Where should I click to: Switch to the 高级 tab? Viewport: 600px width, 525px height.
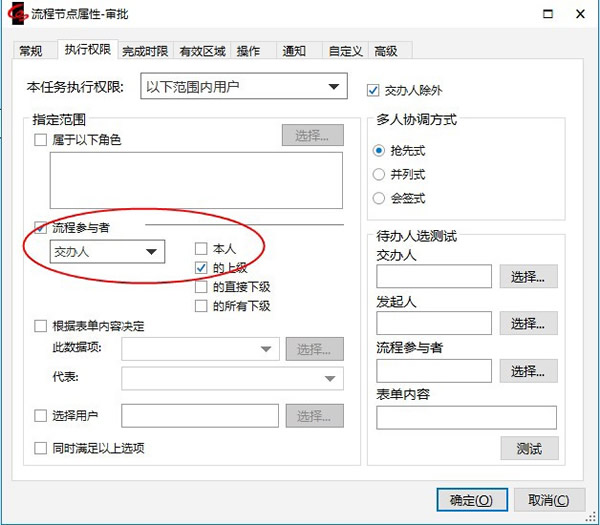click(x=386, y=51)
